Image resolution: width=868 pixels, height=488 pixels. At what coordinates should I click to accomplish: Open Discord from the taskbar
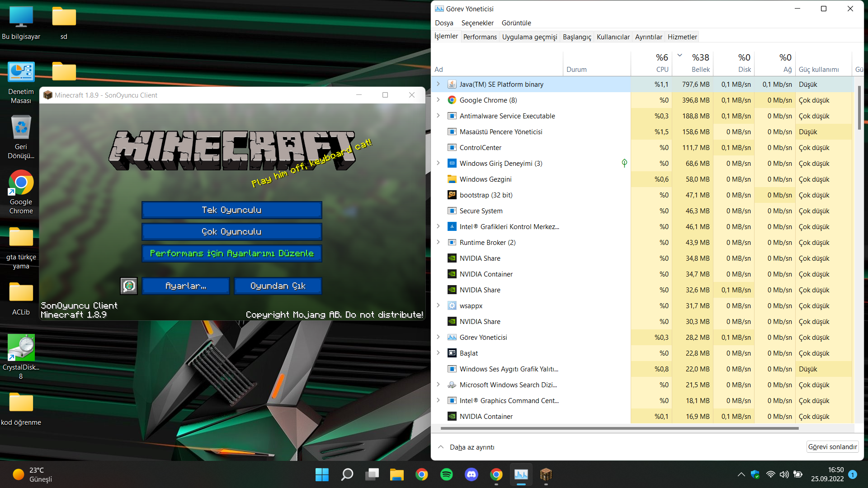tap(471, 474)
